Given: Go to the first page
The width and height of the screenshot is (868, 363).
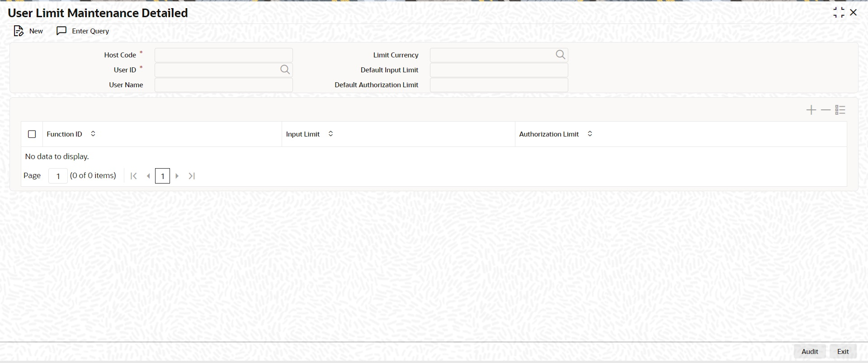Looking at the screenshot, I should [x=133, y=176].
